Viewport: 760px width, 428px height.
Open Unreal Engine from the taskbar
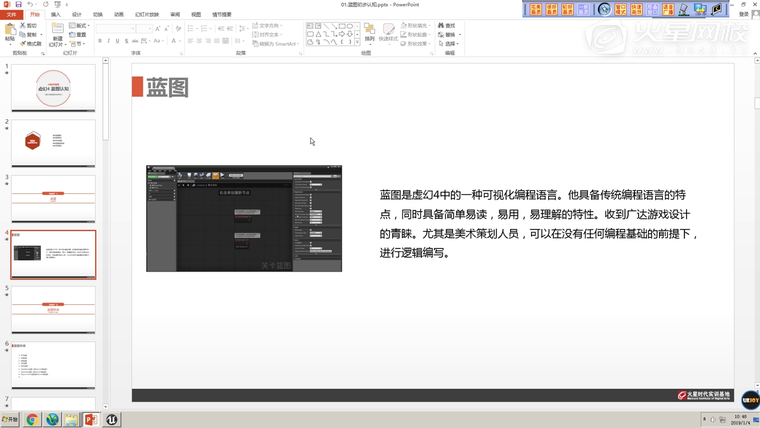click(111, 420)
